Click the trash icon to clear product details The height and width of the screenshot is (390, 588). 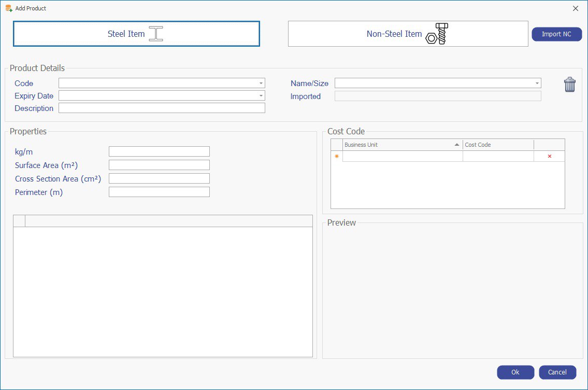(x=570, y=84)
